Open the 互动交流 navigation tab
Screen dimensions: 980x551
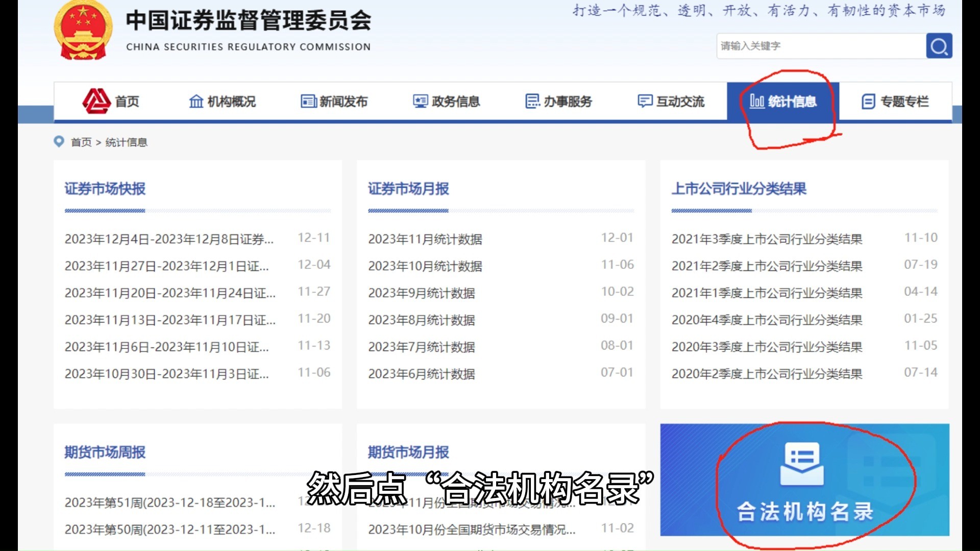671,102
